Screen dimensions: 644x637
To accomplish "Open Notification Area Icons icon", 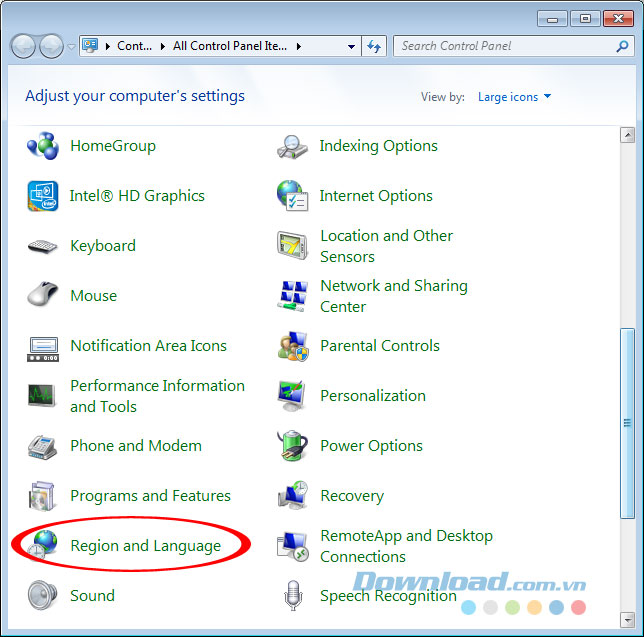I will click(43, 349).
